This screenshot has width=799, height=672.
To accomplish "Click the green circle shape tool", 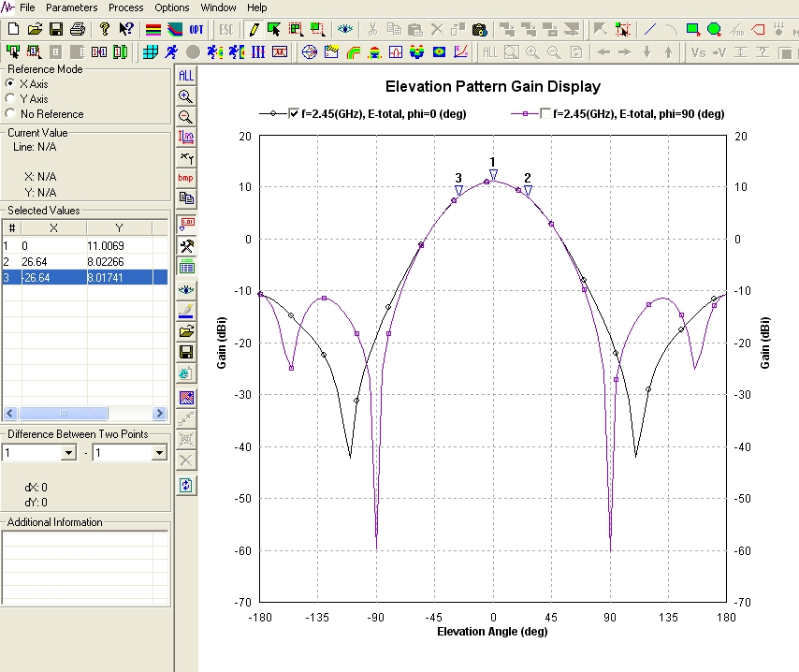I will click(x=714, y=29).
